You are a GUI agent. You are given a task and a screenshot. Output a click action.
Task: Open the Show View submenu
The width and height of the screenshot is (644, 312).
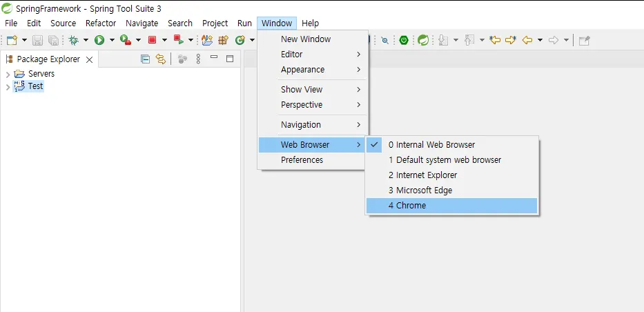(x=313, y=90)
